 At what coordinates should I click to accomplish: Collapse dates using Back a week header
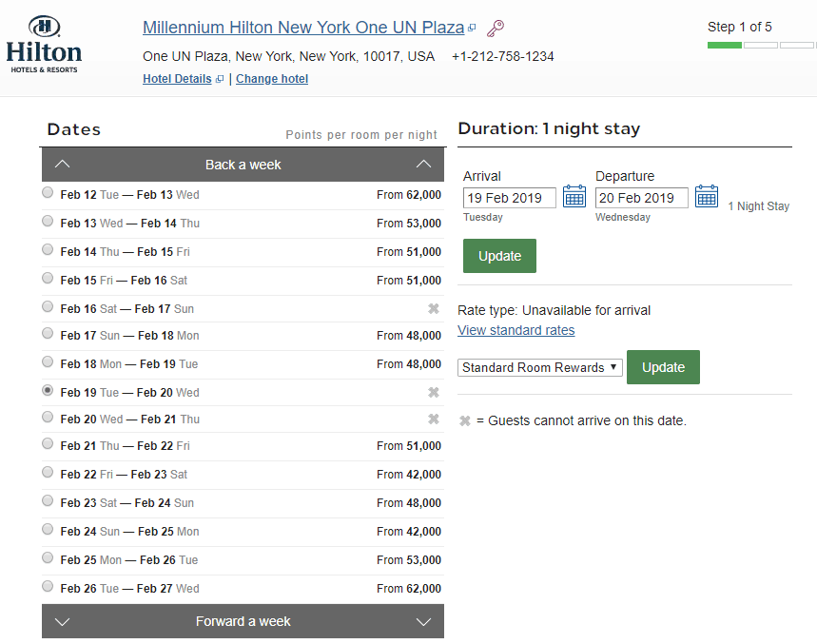click(x=243, y=164)
